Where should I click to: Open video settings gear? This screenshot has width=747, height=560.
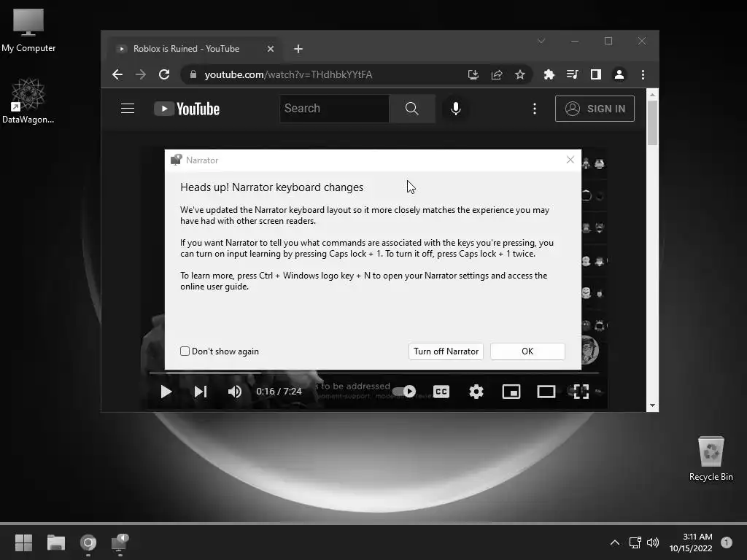476,392
